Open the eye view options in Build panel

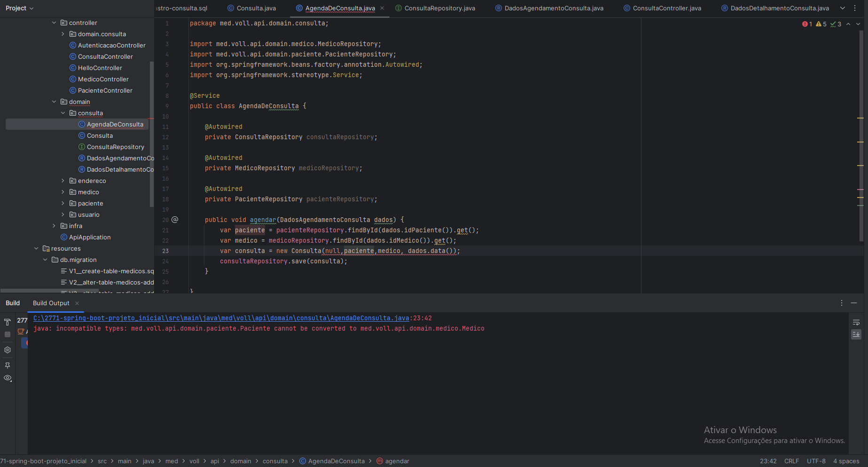[x=8, y=378]
